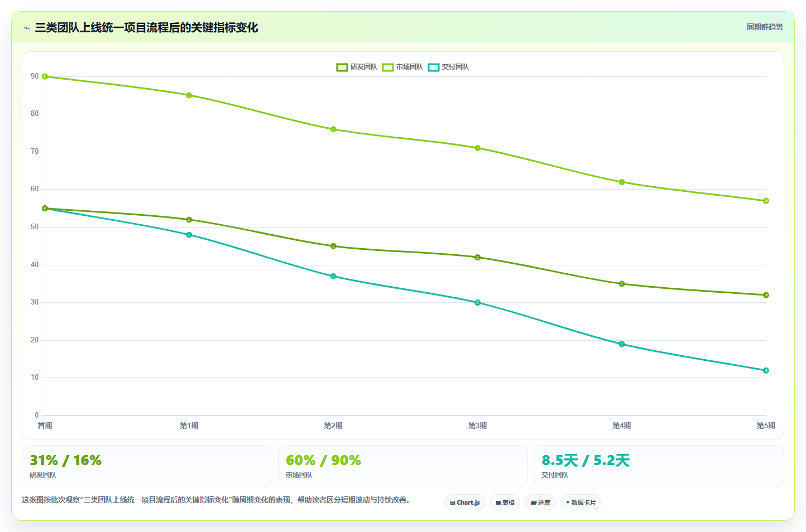The height and width of the screenshot is (532, 806).
Task: Open the 60% / 90% 市场团队 card
Action: pyautogui.click(x=402, y=466)
